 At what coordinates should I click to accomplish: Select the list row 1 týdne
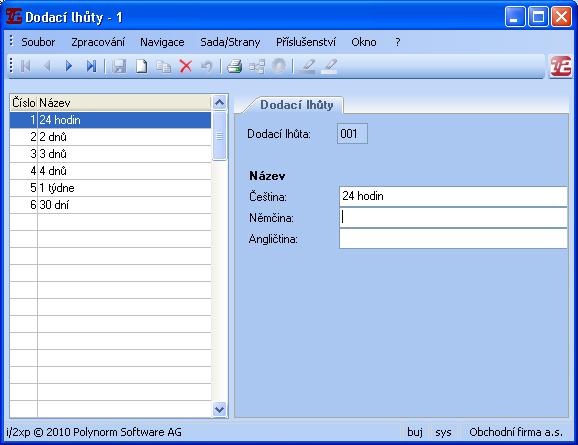(110, 188)
